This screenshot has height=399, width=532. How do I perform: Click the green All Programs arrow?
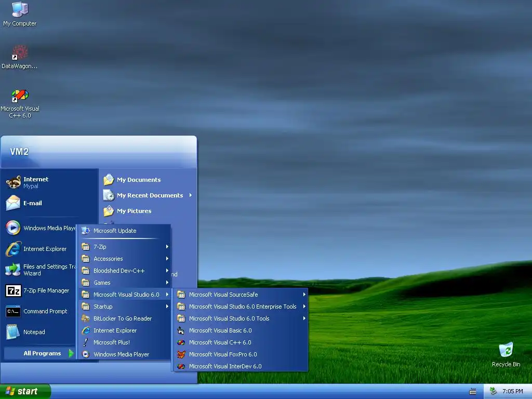(71, 353)
